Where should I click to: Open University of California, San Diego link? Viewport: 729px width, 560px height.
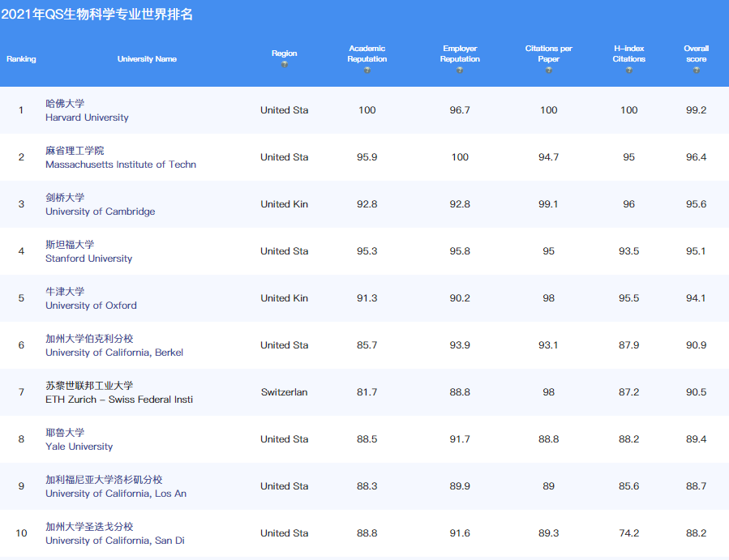114,541
